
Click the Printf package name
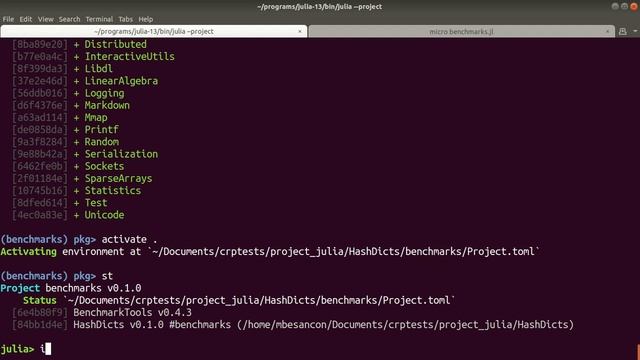click(101, 129)
